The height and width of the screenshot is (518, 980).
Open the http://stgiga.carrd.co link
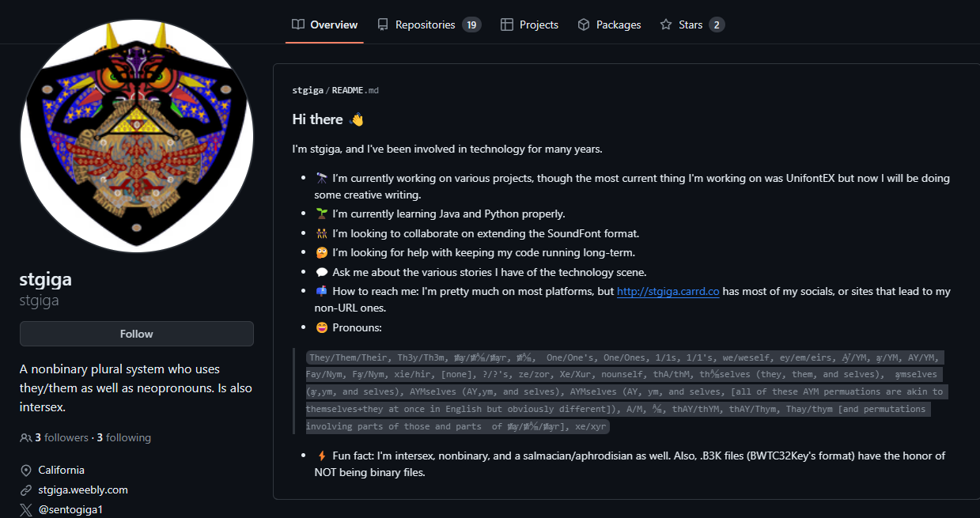(668, 291)
